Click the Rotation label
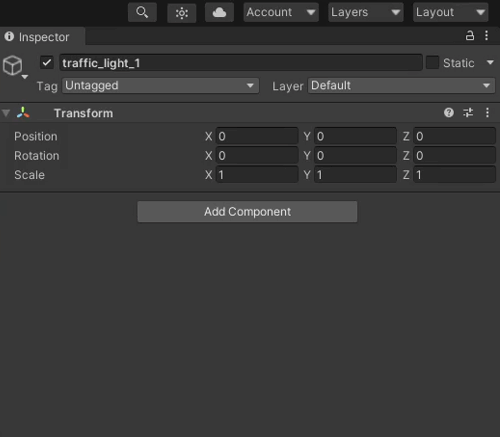This screenshot has width=500, height=437. (37, 156)
